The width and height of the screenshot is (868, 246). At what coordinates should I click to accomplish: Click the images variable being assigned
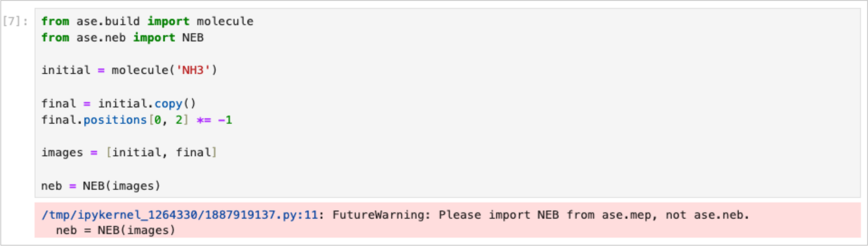[x=62, y=152]
